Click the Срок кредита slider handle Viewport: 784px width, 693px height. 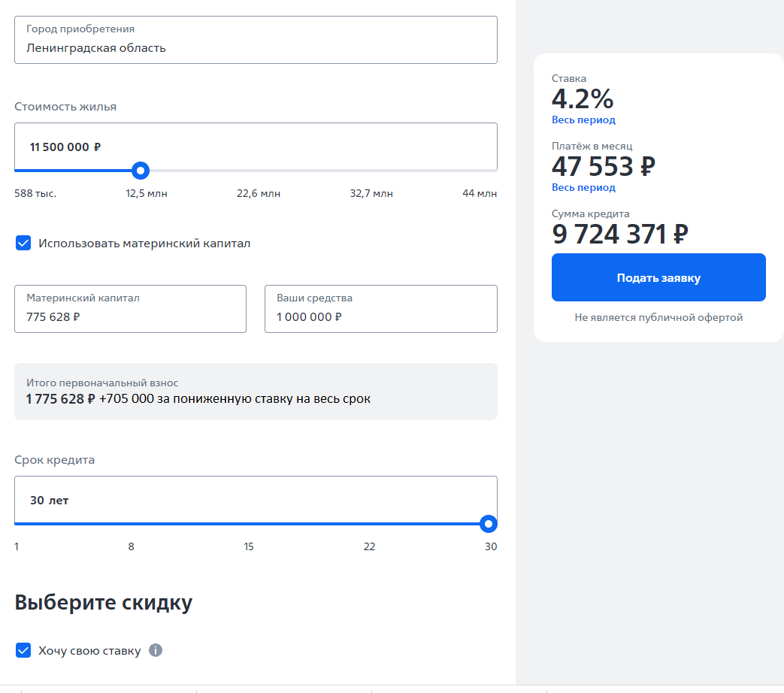489,524
